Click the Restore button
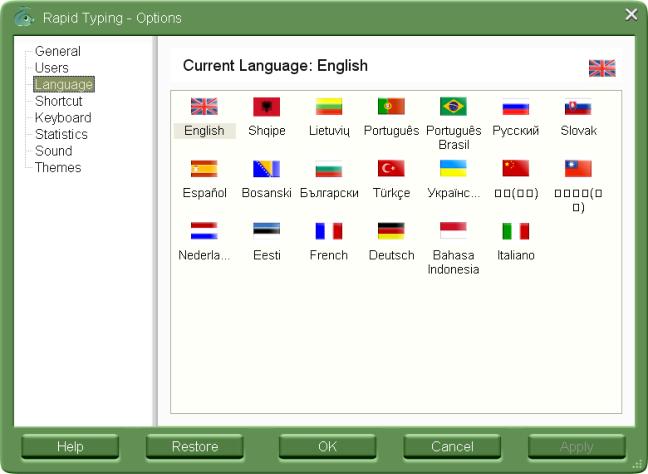648x474 pixels. point(195,446)
